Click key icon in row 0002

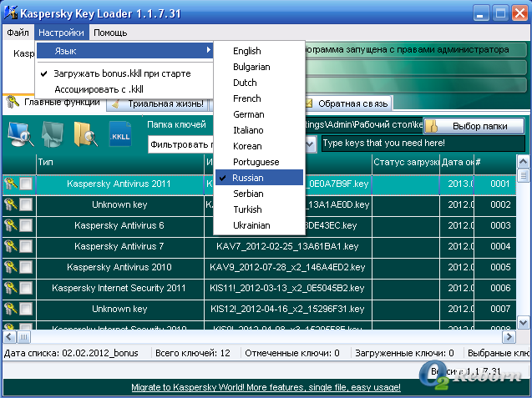click(11, 204)
